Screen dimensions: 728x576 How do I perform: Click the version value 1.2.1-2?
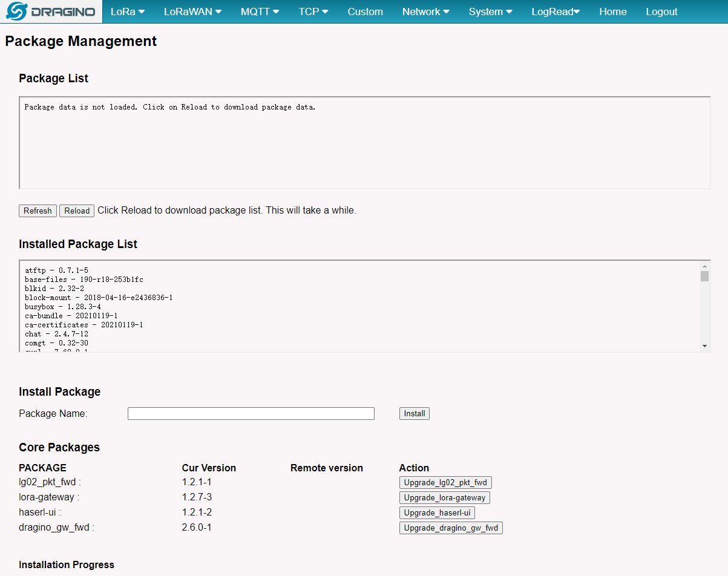(197, 512)
